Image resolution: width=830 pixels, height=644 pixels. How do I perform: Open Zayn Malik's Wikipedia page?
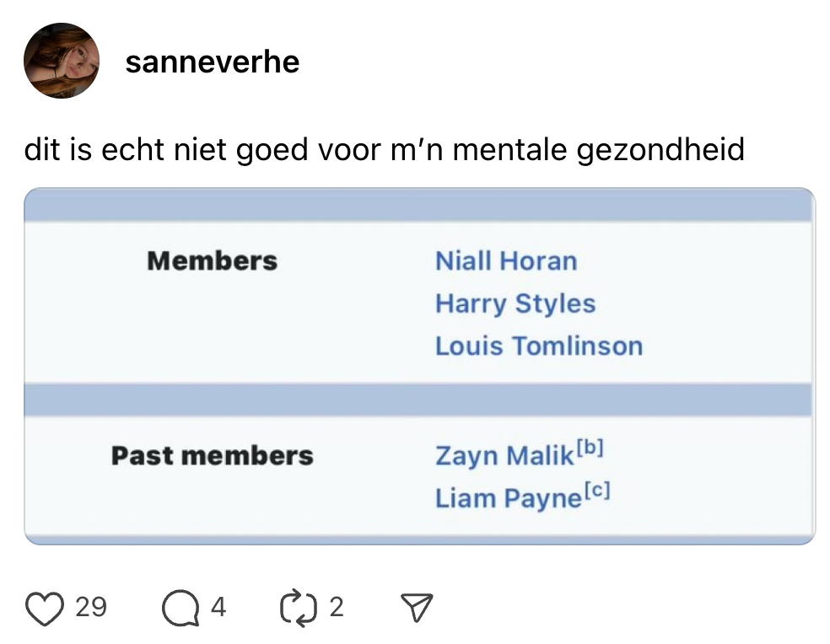coord(504,455)
